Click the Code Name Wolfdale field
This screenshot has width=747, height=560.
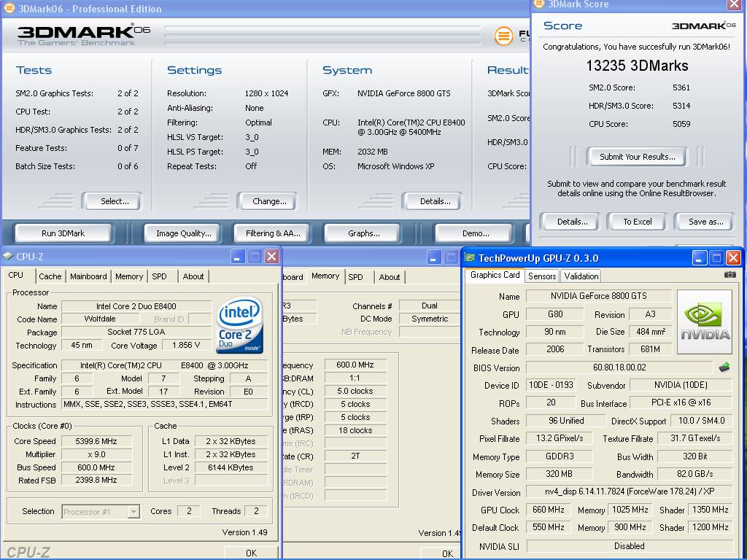click(x=100, y=319)
